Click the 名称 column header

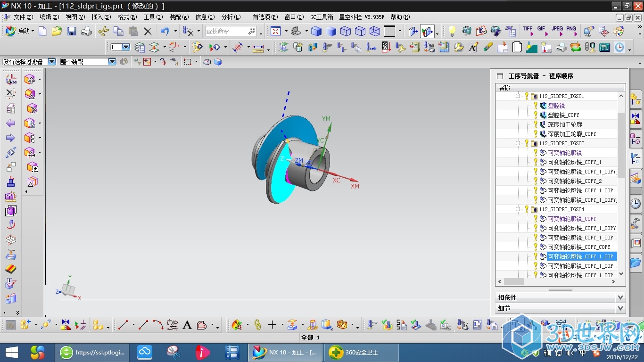coord(560,88)
